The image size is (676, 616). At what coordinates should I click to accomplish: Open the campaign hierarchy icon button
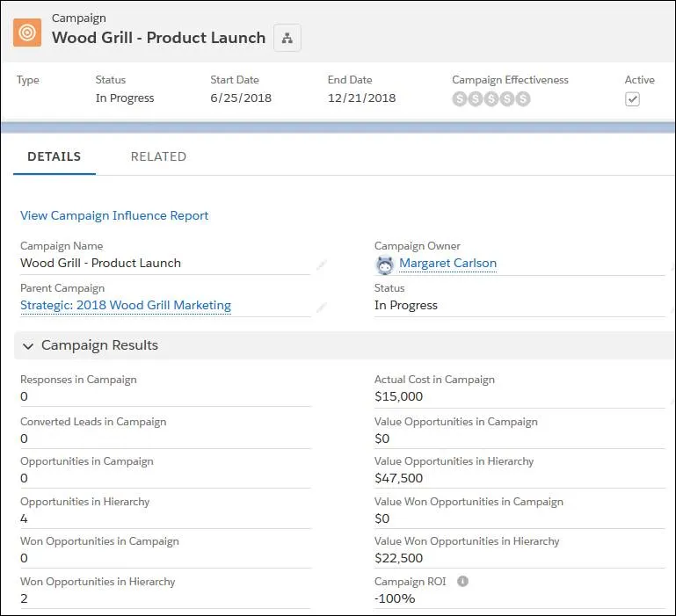[287, 38]
